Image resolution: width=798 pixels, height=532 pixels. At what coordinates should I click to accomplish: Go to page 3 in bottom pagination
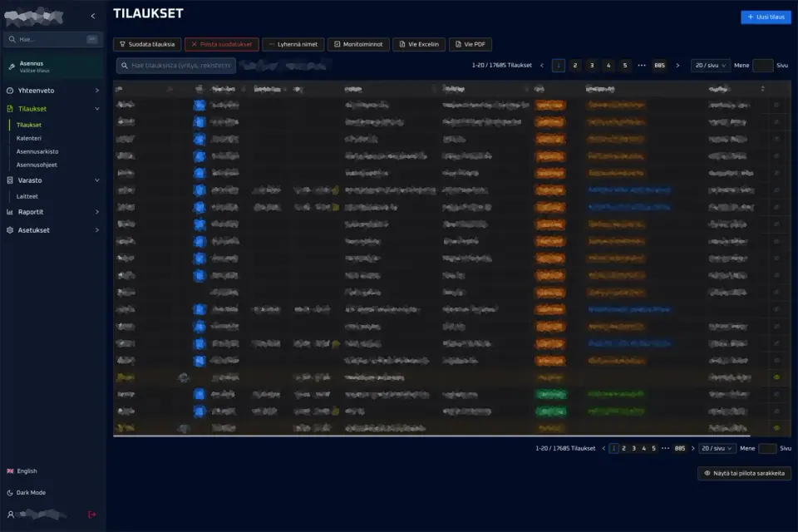pyautogui.click(x=633, y=449)
